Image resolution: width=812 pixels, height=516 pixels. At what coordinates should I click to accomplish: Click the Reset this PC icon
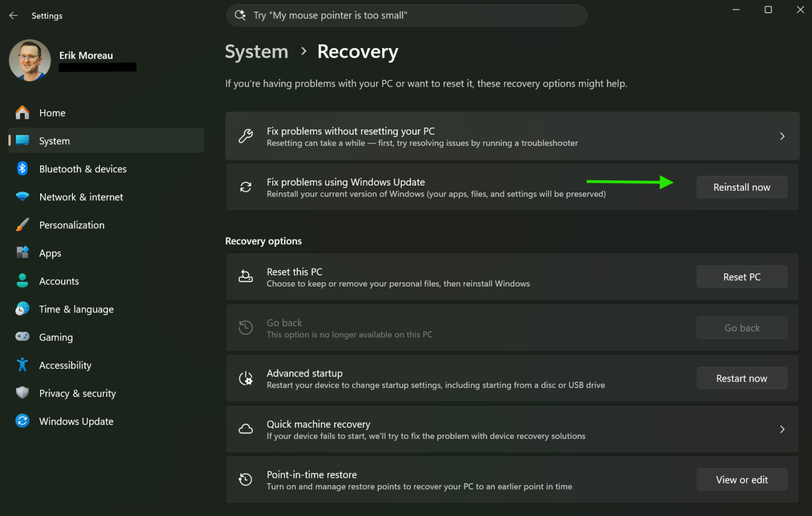point(246,277)
